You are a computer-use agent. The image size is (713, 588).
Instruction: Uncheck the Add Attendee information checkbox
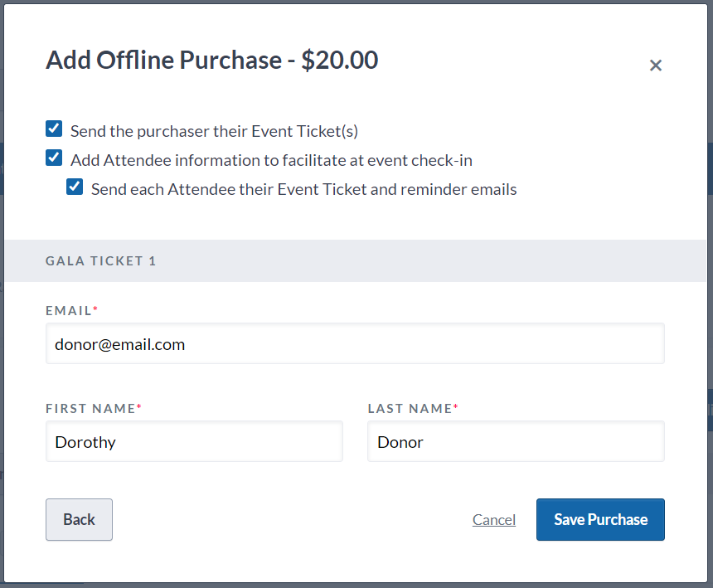54,158
